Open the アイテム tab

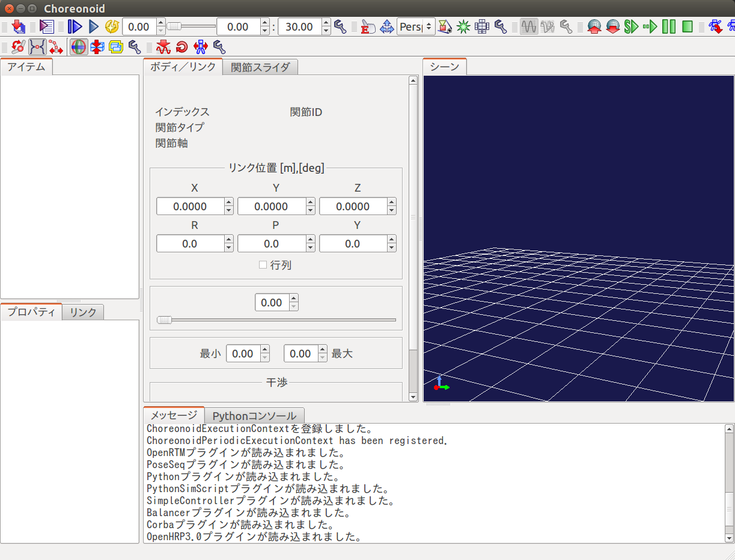[x=26, y=67]
